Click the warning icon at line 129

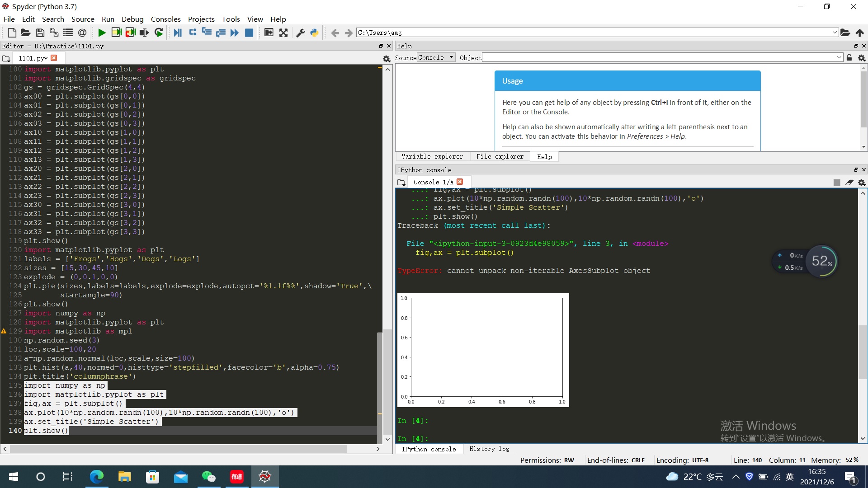click(4, 331)
